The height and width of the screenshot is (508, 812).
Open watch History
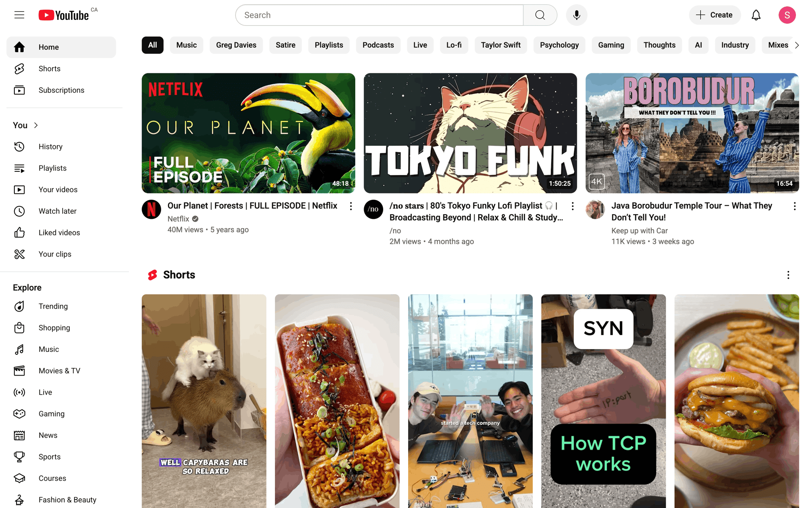tap(61, 146)
